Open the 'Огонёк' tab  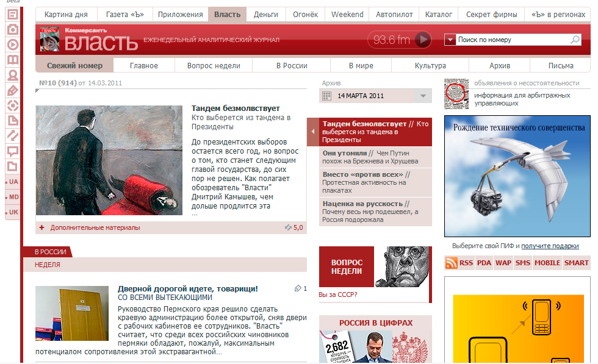point(306,15)
